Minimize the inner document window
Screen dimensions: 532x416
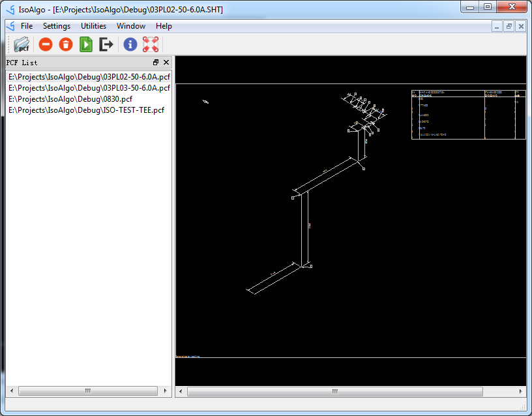point(497,27)
